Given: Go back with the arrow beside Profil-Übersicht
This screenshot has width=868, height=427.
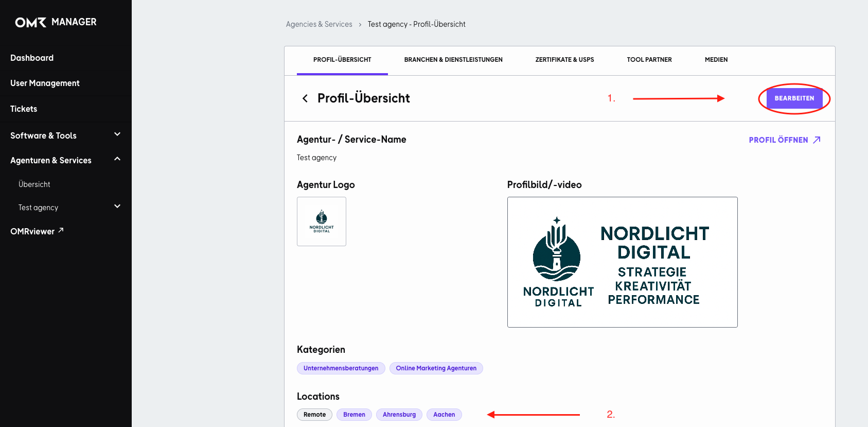Looking at the screenshot, I should [x=305, y=98].
